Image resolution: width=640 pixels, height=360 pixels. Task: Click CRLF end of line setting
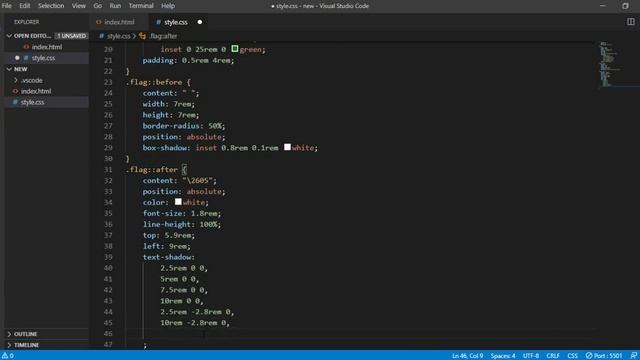[553, 356]
